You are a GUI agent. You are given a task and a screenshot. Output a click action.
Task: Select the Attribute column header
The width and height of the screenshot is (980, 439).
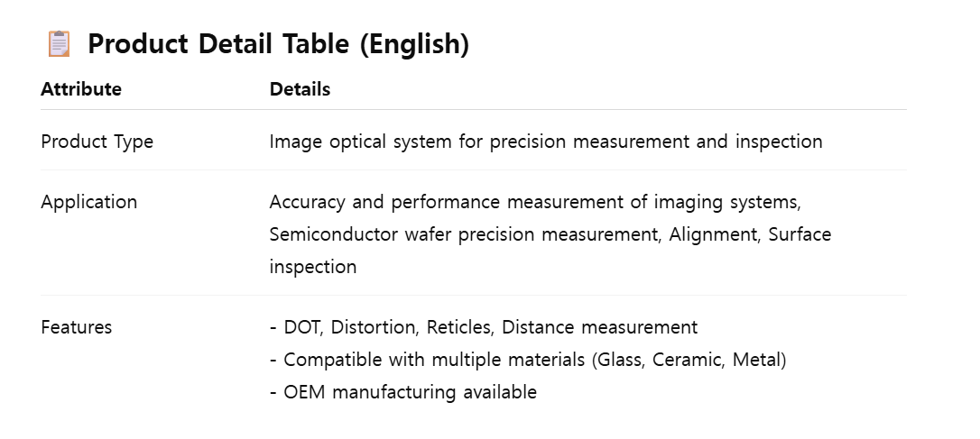pyautogui.click(x=81, y=89)
